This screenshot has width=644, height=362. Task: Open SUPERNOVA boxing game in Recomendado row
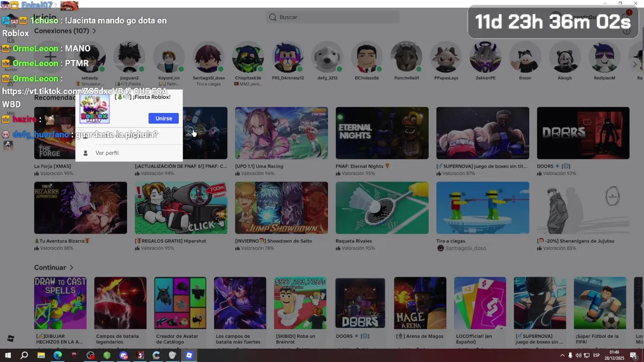click(x=482, y=133)
